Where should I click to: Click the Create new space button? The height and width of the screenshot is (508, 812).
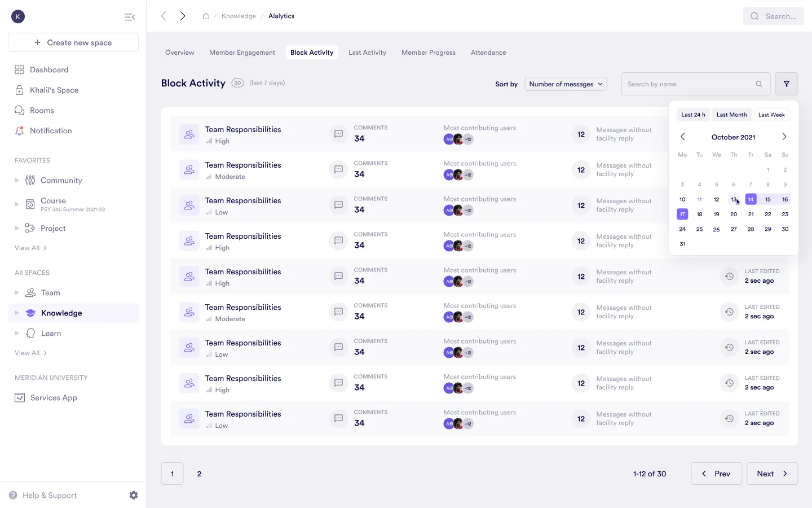coord(73,42)
